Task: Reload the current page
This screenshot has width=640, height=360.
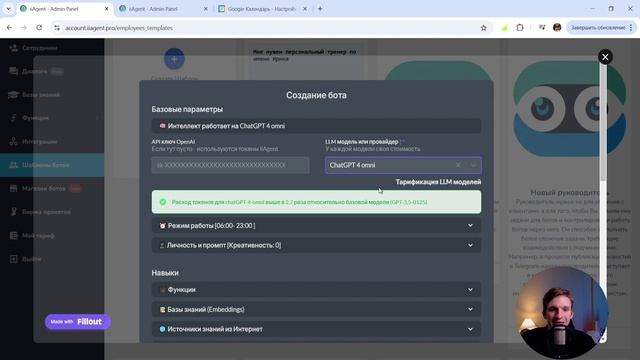Action: (x=39, y=28)
